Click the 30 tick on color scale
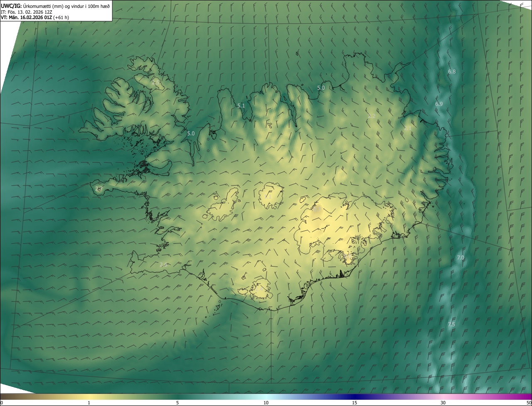Image resolution: width=532 pixels, height=406 pixels. (x=443, y=403)
